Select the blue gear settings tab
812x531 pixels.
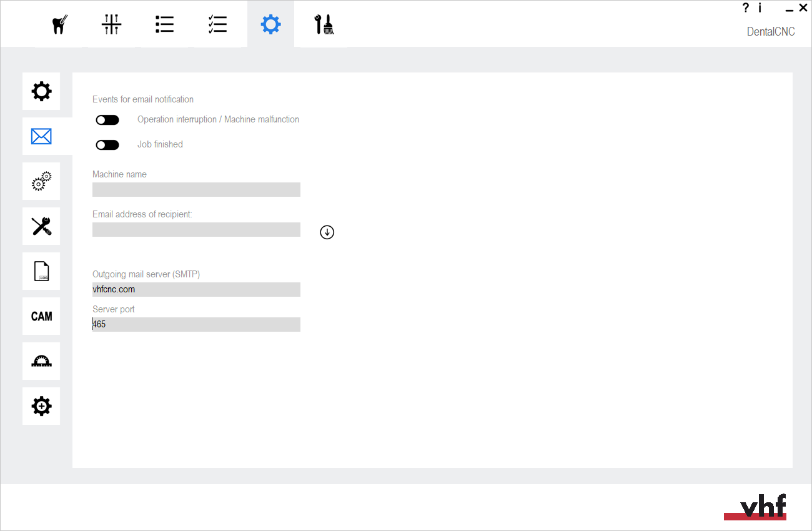click(270, 24)
